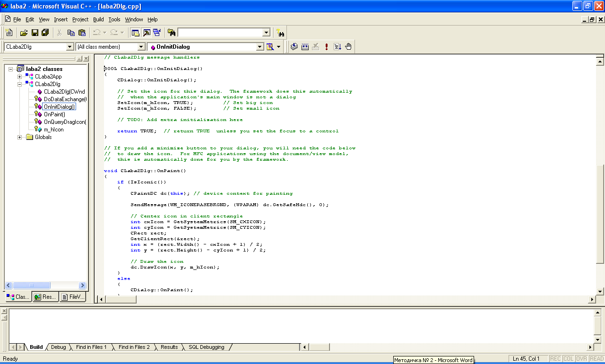Click the Build project icon
The height and width of the screenshot is (364, 605).
305,47
